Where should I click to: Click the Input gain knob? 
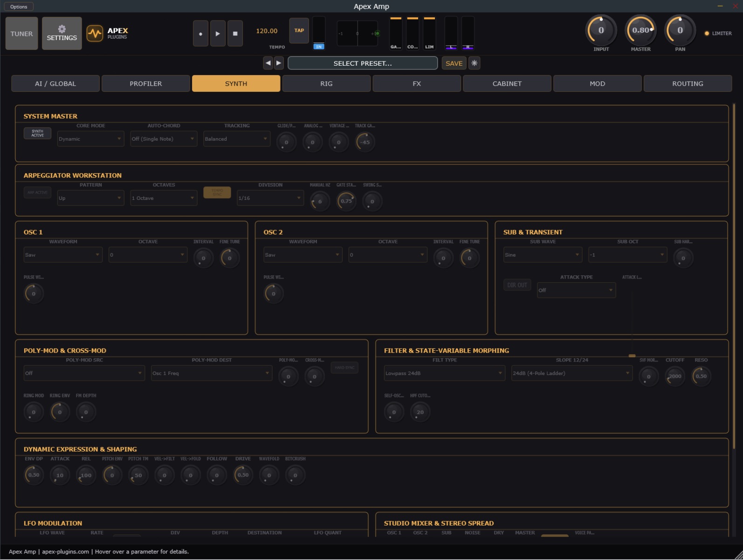pyautogui.click(x=601, y=30)
